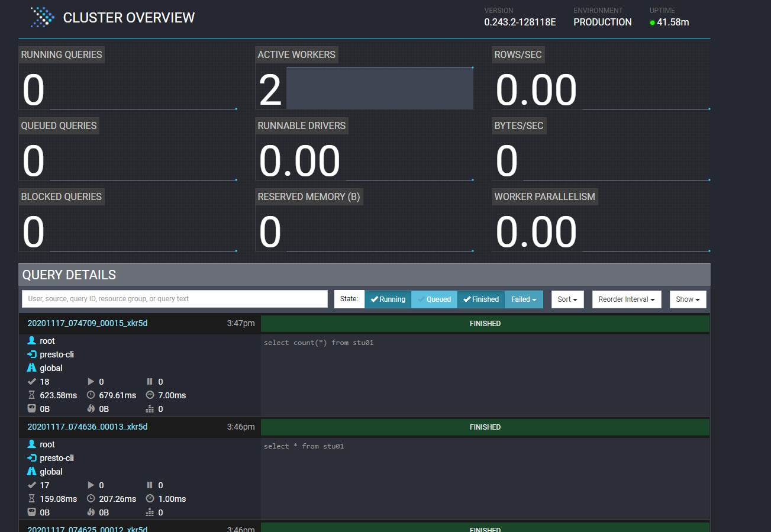Click peak memory flame icon in query 00015
This screenshot has width=771, height=532.
91,409
